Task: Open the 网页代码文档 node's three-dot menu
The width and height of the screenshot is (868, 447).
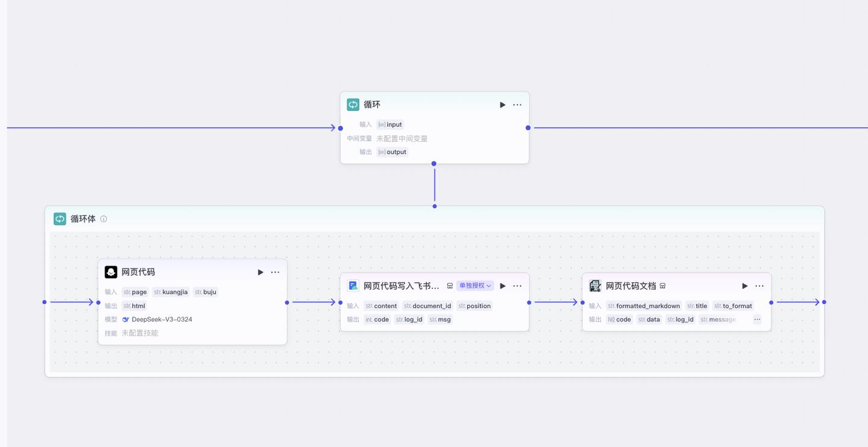Action: 759,286
